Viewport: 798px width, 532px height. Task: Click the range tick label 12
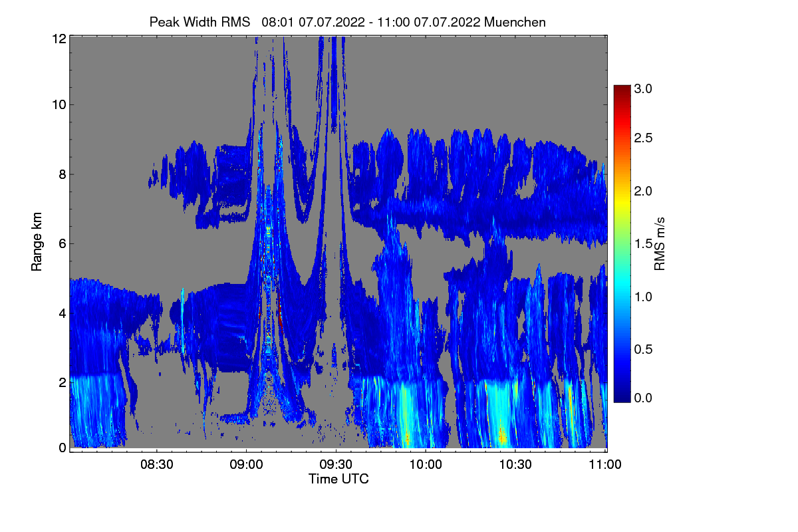[59, 39]
